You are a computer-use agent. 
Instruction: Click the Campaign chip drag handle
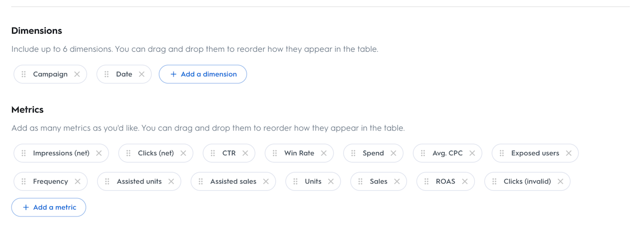[24, 74]
